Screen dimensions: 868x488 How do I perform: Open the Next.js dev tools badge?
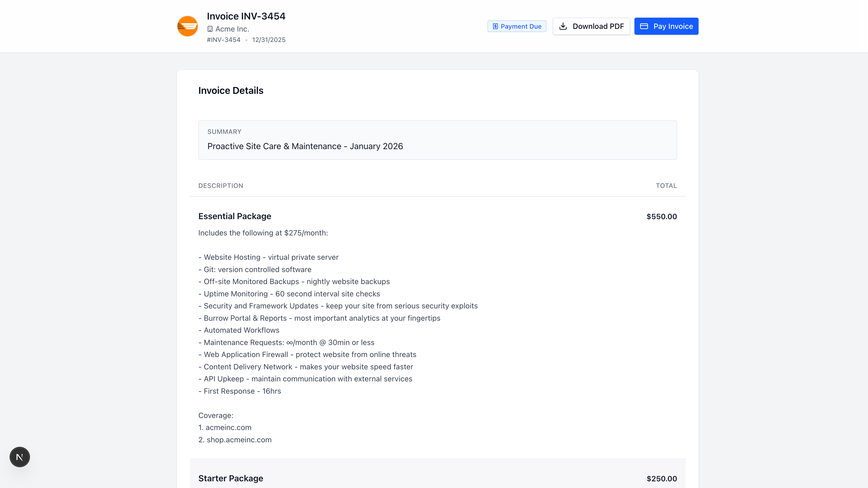point(20,457)
